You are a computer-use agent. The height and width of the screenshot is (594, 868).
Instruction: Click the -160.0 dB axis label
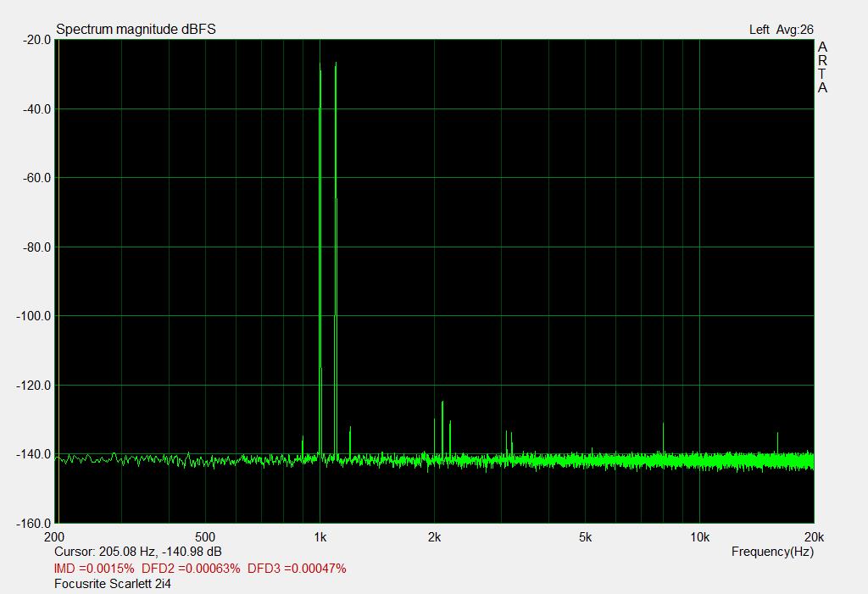pyautogui.click(x=31, y=524)
